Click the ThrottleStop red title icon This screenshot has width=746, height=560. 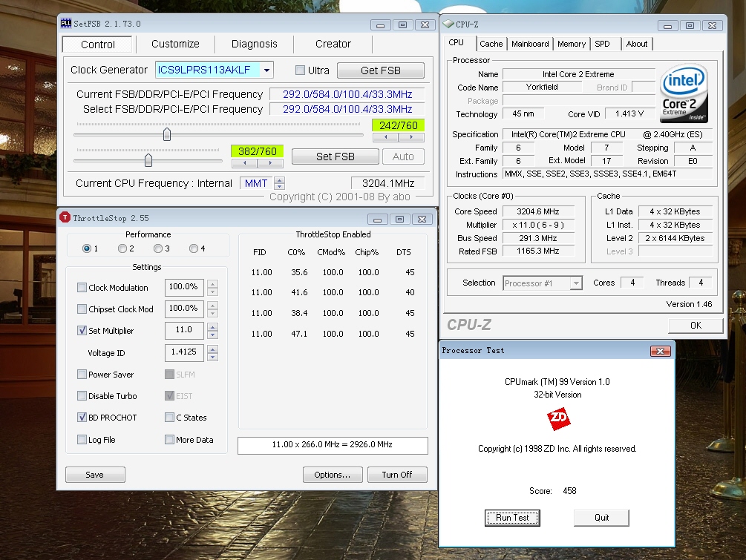tap(65, 217)
